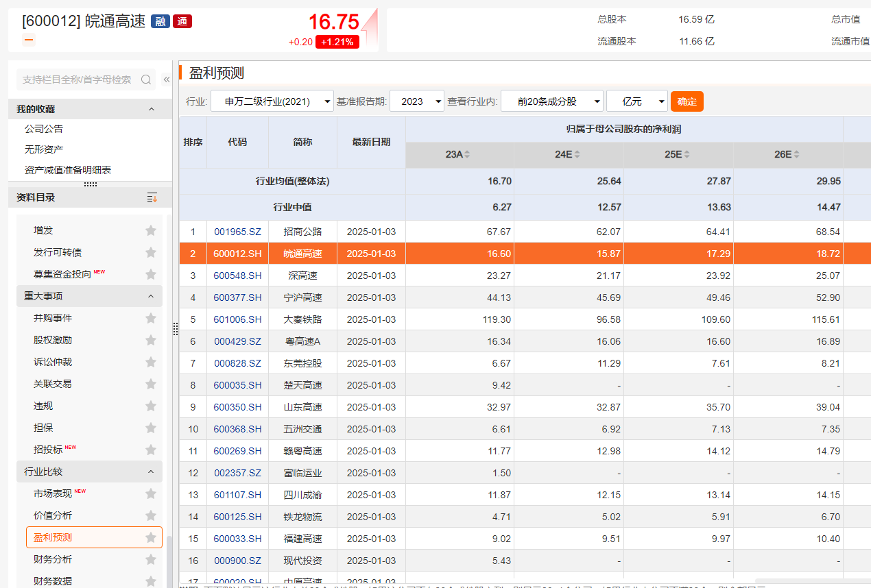This screenshot has height=588, width=871.
Task: Open 公司公告 from my favorites
Action: (44, 129)
